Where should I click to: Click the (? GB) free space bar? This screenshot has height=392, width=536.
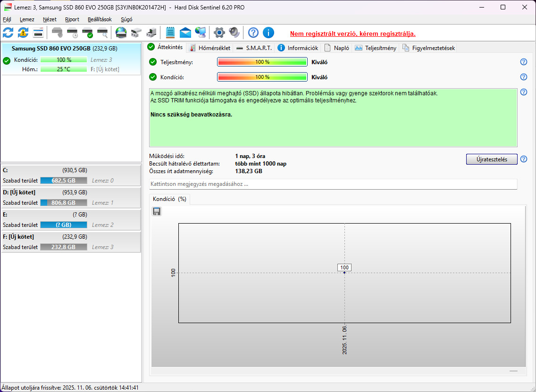[64, 225]
